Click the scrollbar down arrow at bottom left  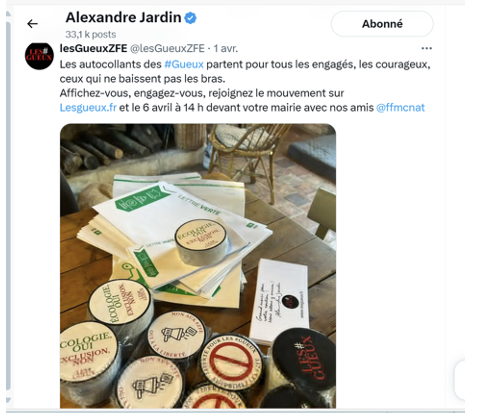click(8, 400)
